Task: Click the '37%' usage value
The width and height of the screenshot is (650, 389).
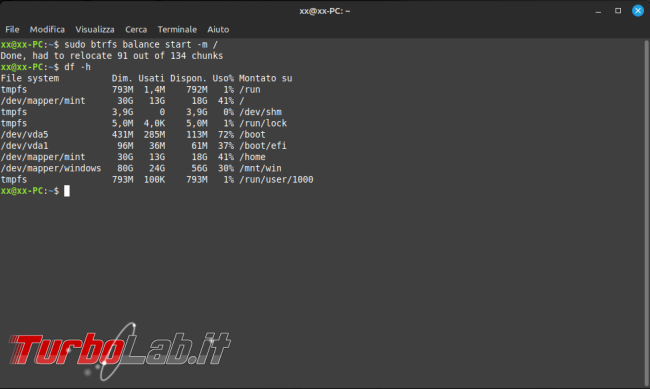Action: point(226,146)
